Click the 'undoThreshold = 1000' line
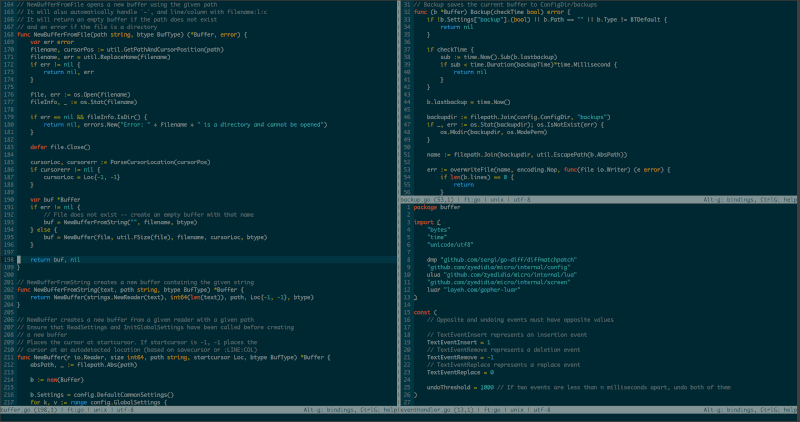Viewport: 800px width, 422px height. (579, 387)
